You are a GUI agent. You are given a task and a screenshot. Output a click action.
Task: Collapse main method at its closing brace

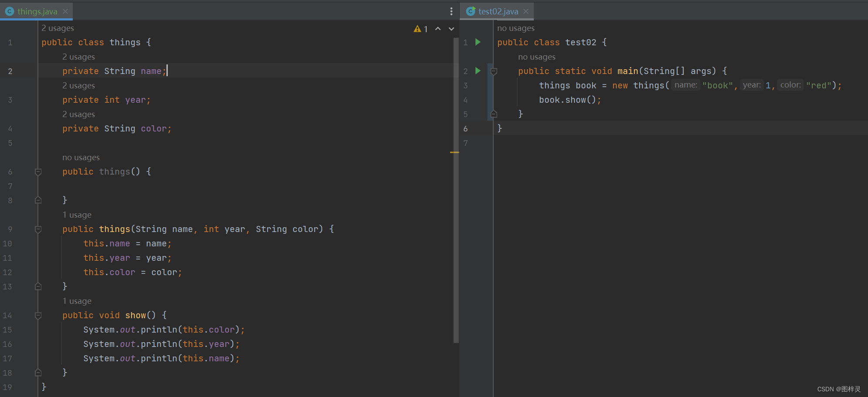(494, 114)
